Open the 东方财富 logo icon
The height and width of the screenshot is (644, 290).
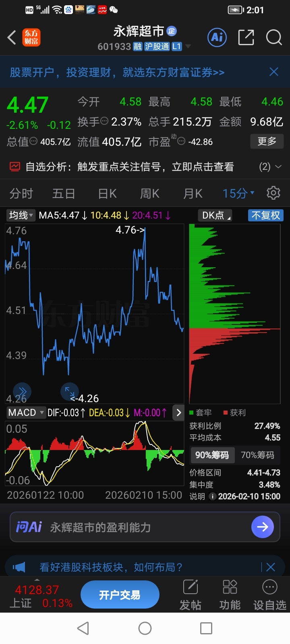pyautogui.click(x=31, y=38)
